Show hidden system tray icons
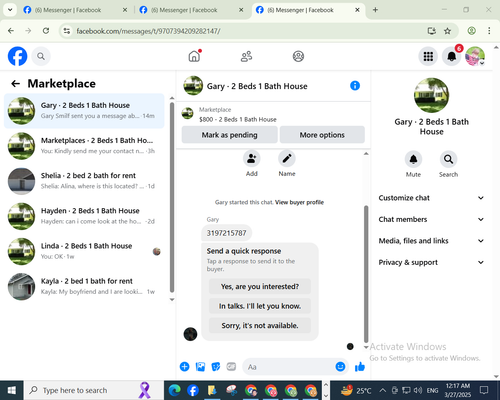The width and height of the screenshot is (500, 400). point(383,390)
